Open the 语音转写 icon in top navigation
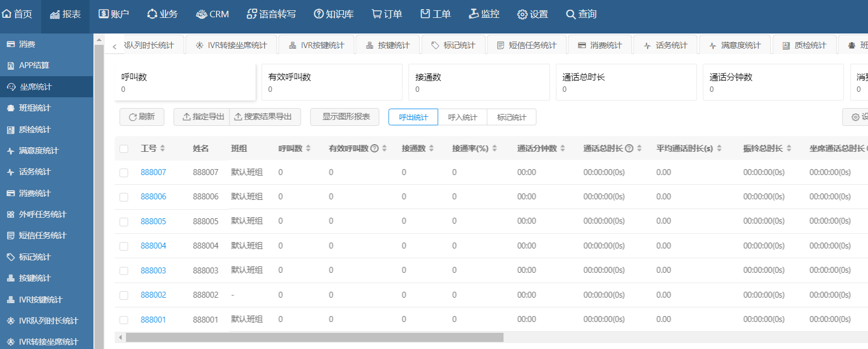This screenshot has height=349, width=868. (252, 14)
